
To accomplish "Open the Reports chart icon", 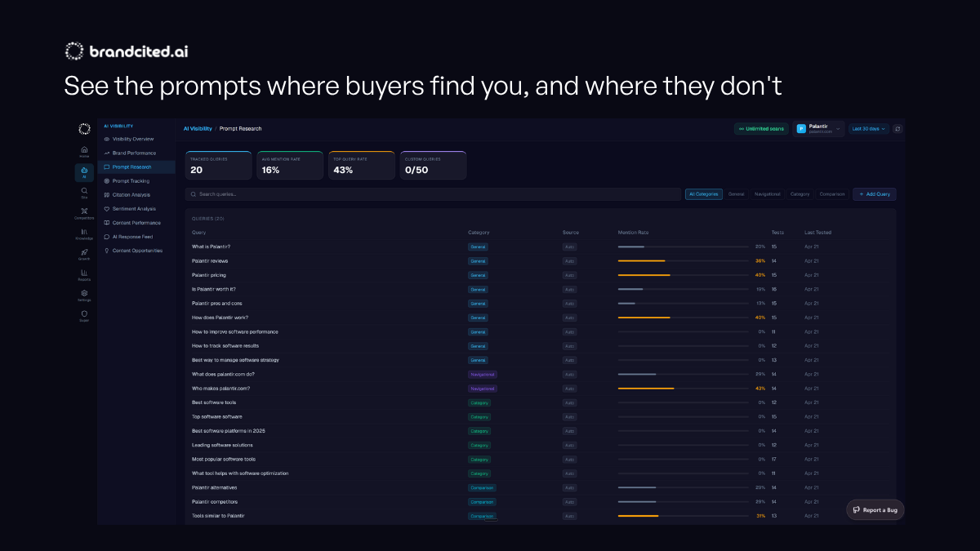I will [84, 274].
